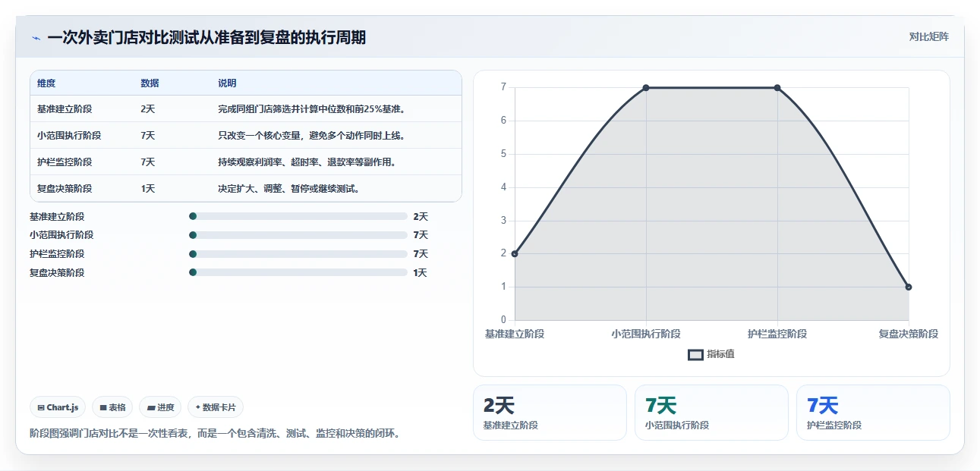Toggle the 指标值 chart legend swatch
Viewport: 980px width, 471px height.
click(x=695, y=354)
